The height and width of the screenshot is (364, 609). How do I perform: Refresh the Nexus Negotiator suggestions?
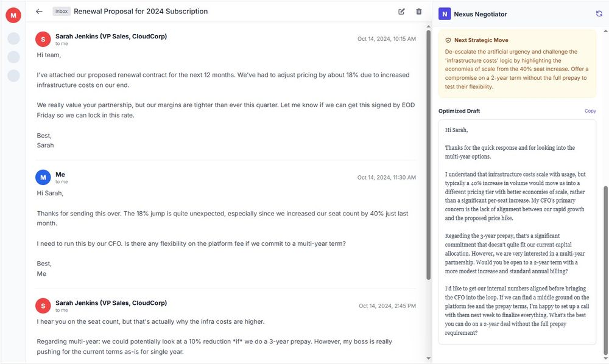coord(599,13)
